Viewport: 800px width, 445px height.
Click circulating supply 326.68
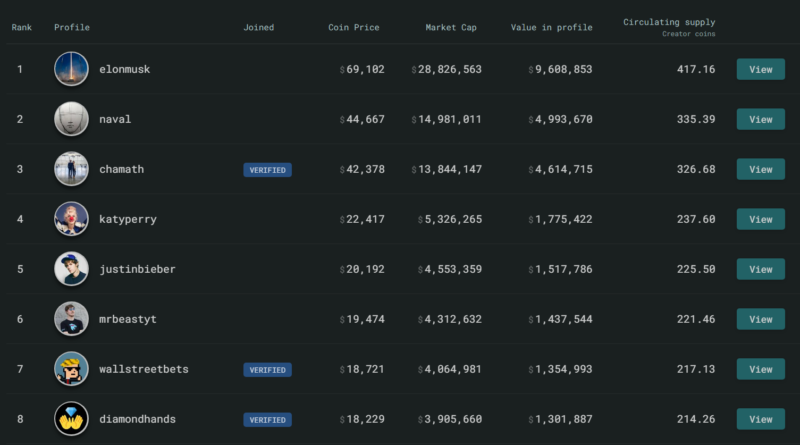pos(696,169)
